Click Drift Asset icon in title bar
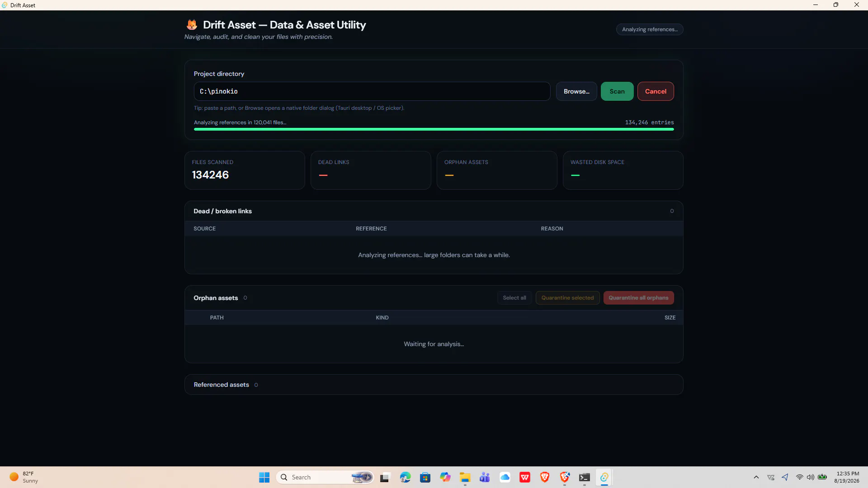The image size is (868, 488). (x=5, y=5)
